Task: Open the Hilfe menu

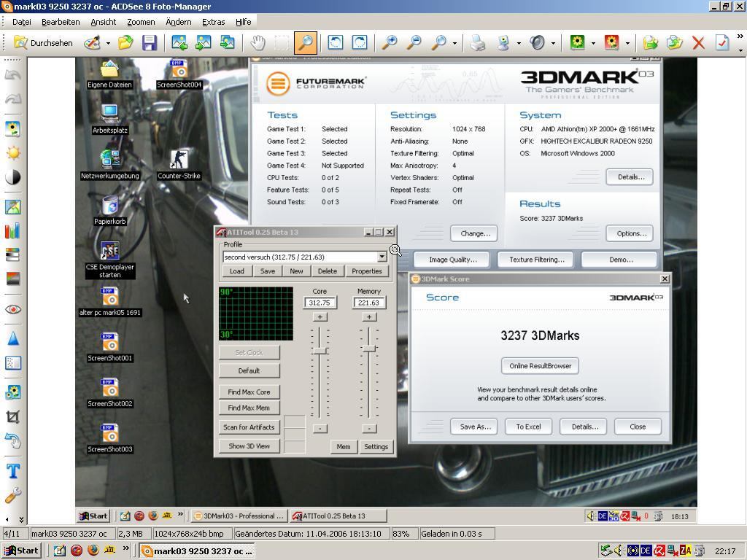Action: point(244,22)
